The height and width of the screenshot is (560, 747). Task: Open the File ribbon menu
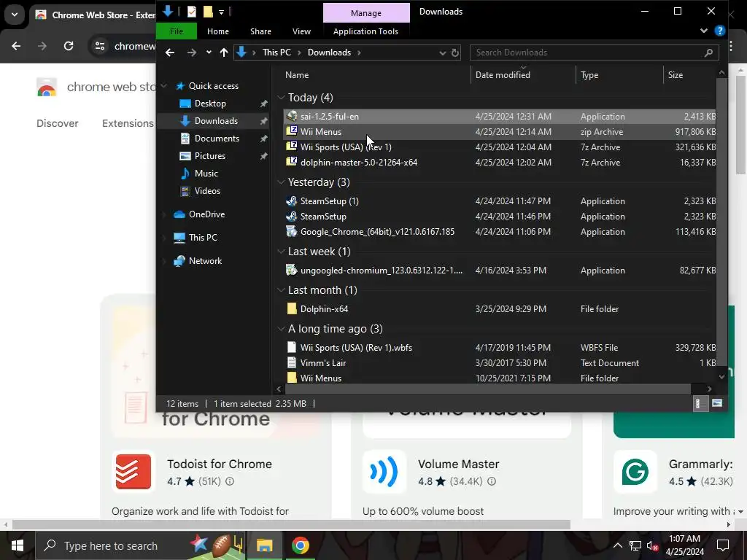[x=177, y=31]
